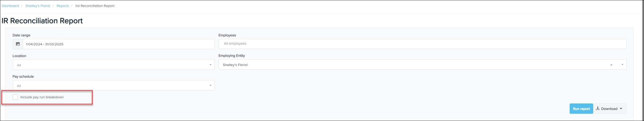Click the date range input field
Screen dimensions: 644x121
(119, 44)
